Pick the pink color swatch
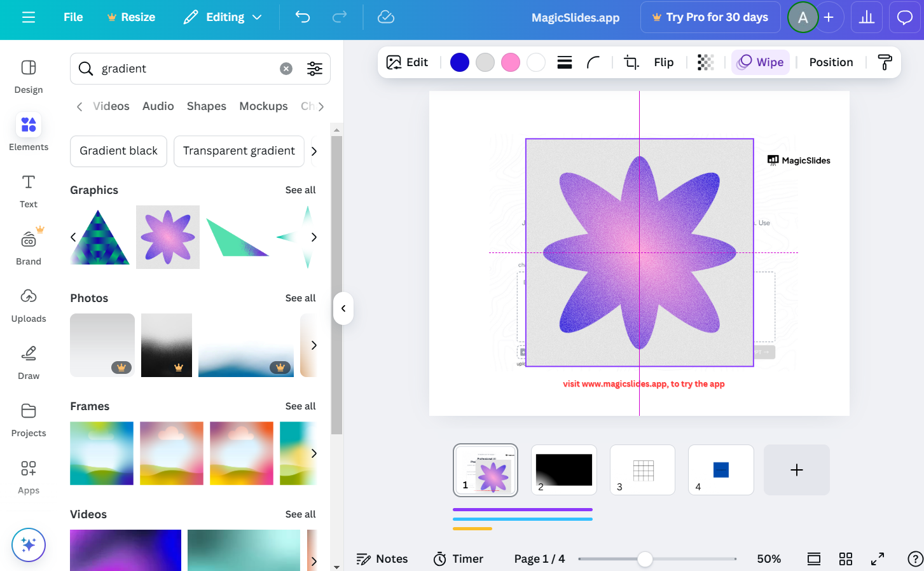 (511, 62)
